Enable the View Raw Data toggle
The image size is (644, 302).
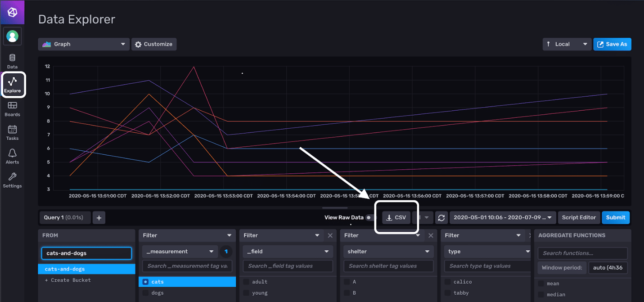click(x=370, y=217)
